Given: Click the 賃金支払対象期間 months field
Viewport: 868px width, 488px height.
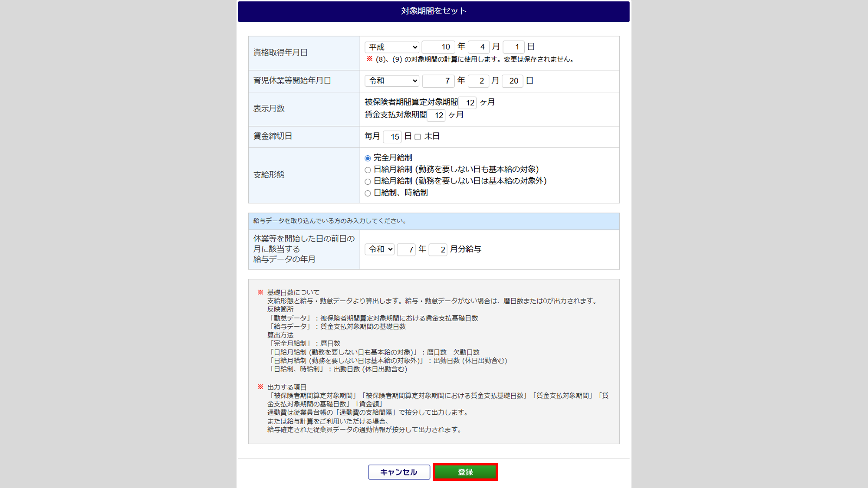Looking at the screenshot, I should pos(436,115).
